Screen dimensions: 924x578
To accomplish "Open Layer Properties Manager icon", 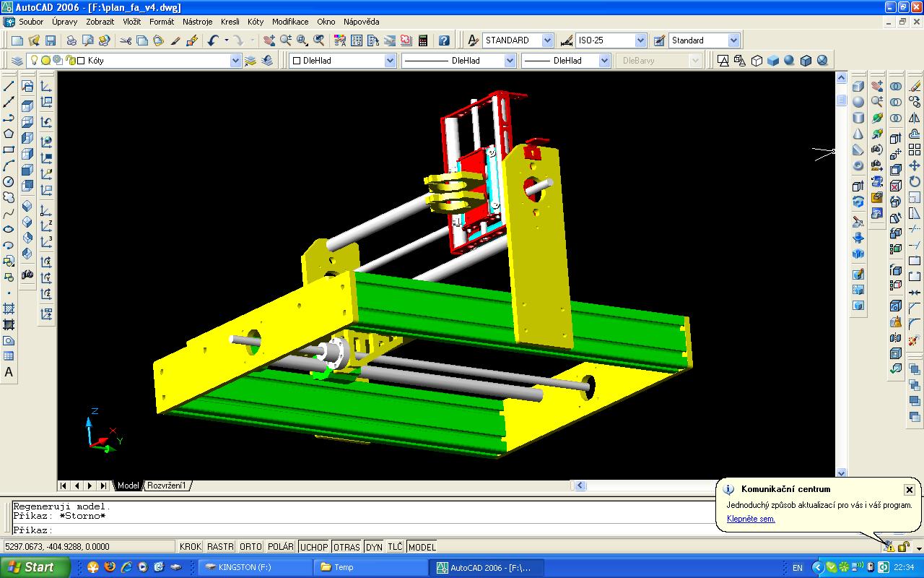I will 18,61.
